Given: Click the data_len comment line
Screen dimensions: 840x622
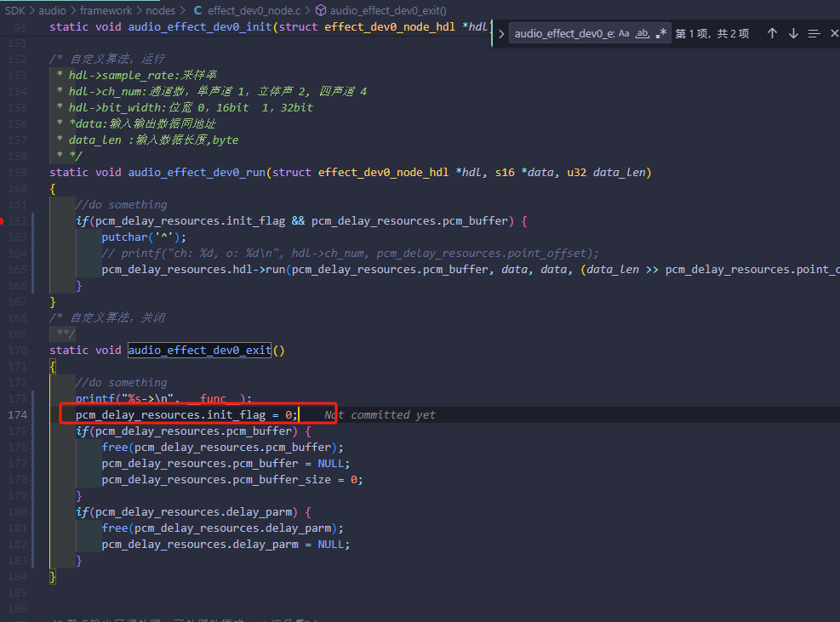Looking at the screenshot, I should click(147, 140).
